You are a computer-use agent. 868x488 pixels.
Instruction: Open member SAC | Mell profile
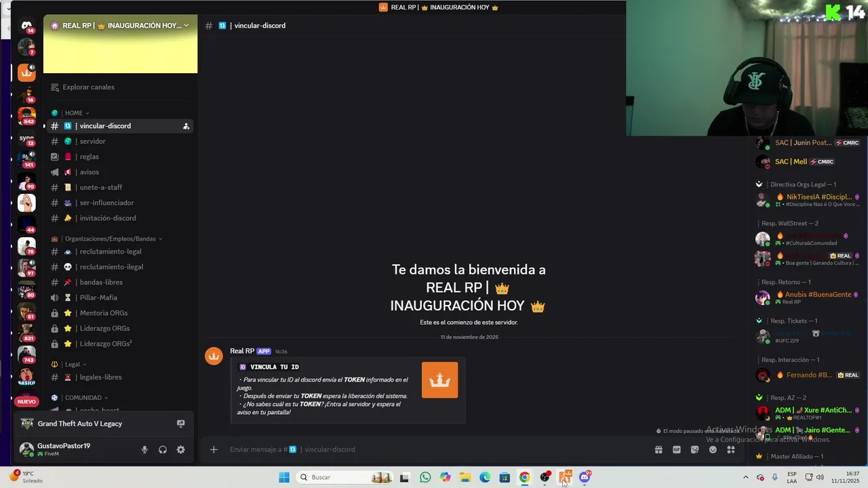coord(808,162)
